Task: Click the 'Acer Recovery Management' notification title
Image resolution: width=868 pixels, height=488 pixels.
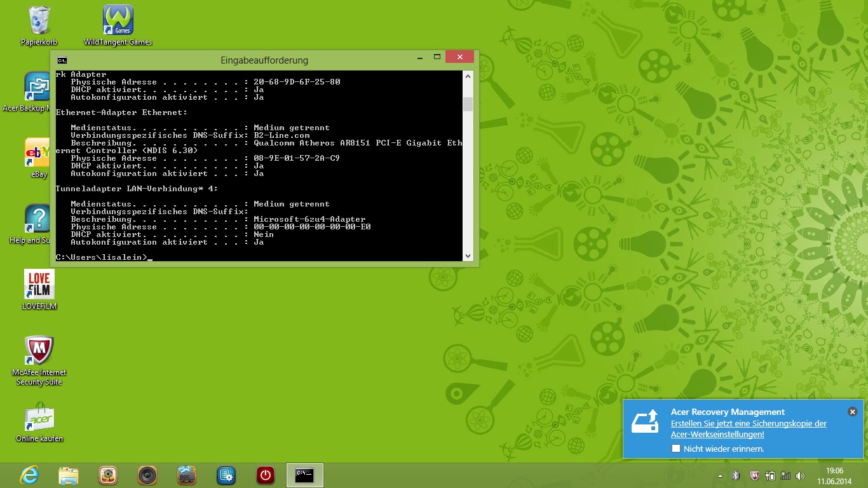Action: (728, 412)
